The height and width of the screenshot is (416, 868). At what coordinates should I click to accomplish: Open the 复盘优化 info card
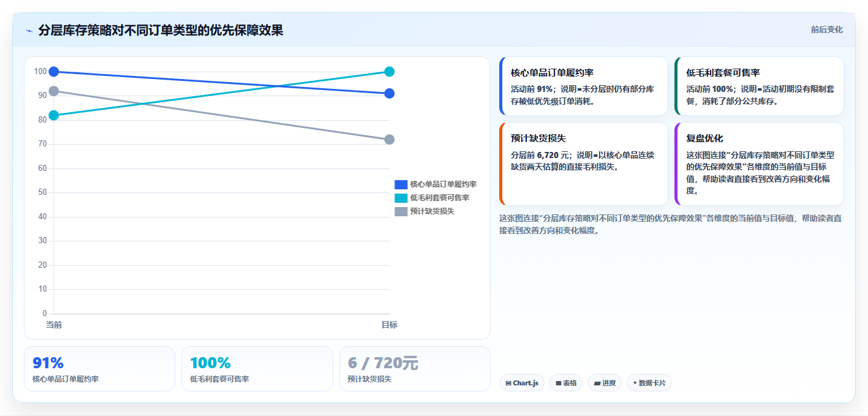coord(759,164)
